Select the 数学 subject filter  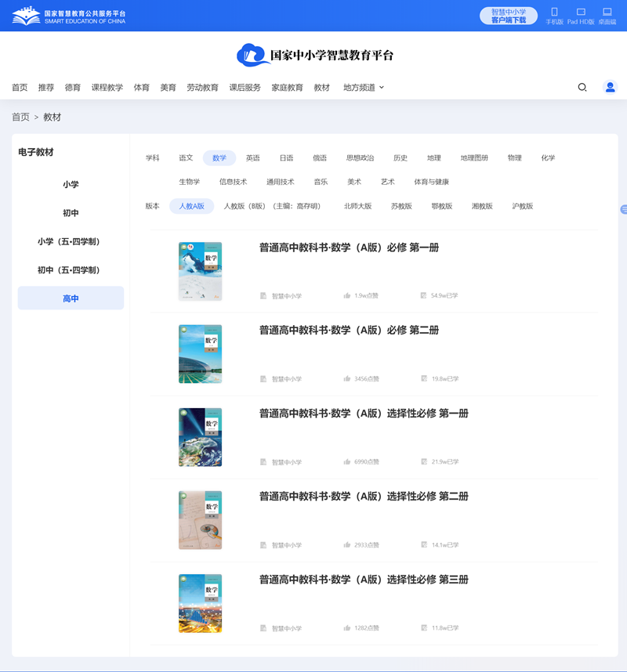(x=219, y=157)
